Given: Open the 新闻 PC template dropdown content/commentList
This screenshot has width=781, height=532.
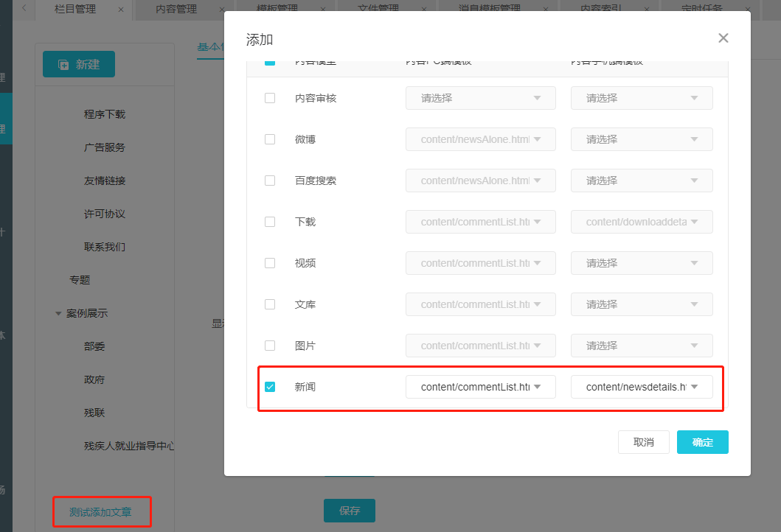Looking at the screenshot, I should (481, 387).
